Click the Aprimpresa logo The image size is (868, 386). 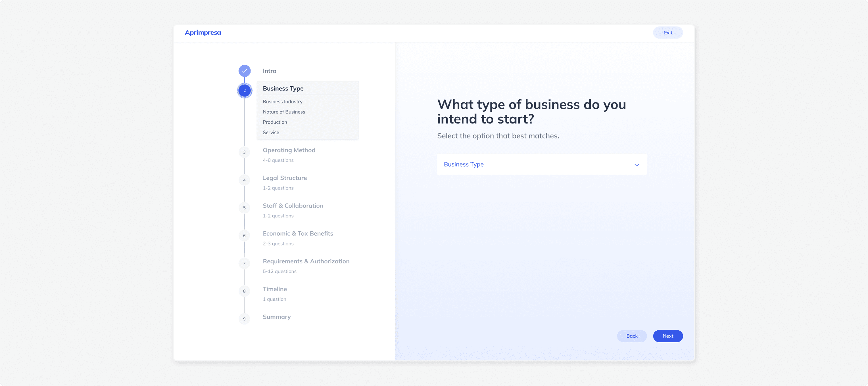203,33
